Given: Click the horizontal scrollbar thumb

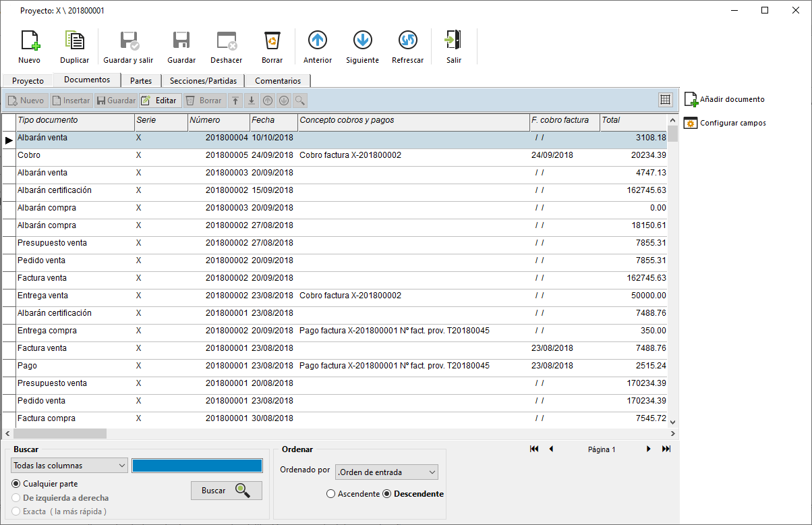Looking at the screenshot, I should pyautogui.click(x=60, y=433).
